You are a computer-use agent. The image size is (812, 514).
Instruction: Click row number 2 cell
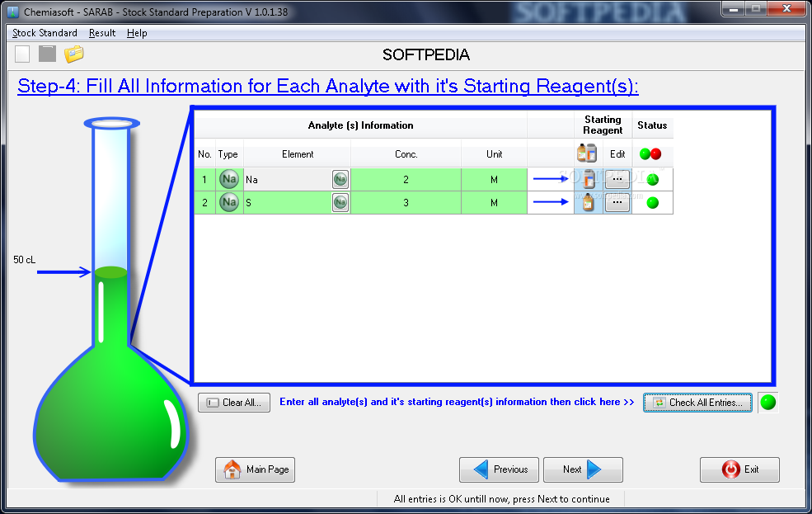(x=204, y=202)
